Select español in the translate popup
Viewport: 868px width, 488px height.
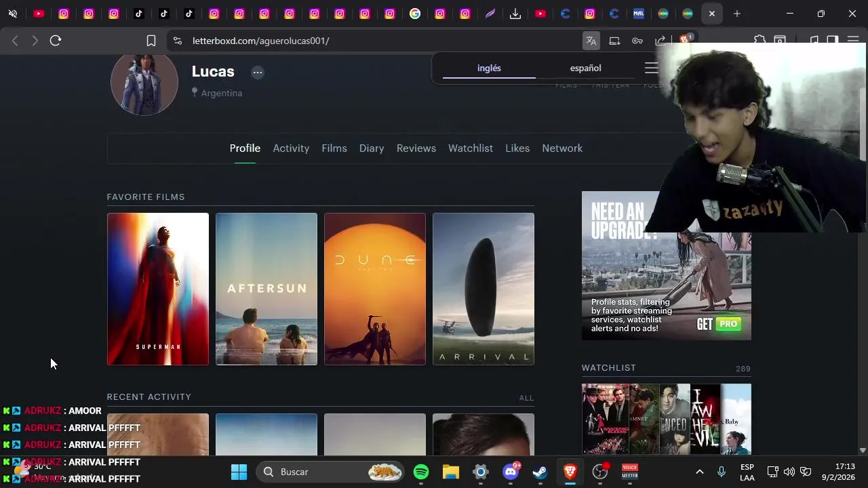(586, 68)
